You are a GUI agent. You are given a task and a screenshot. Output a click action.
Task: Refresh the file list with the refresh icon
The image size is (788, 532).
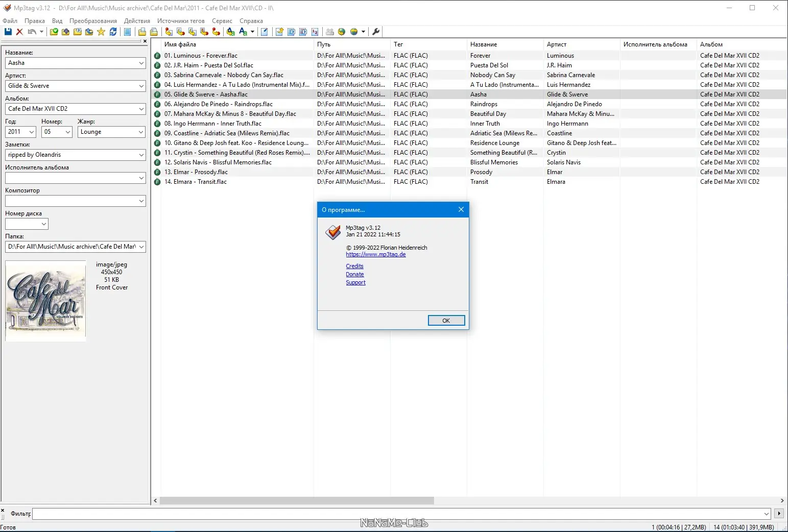(113, 32)
